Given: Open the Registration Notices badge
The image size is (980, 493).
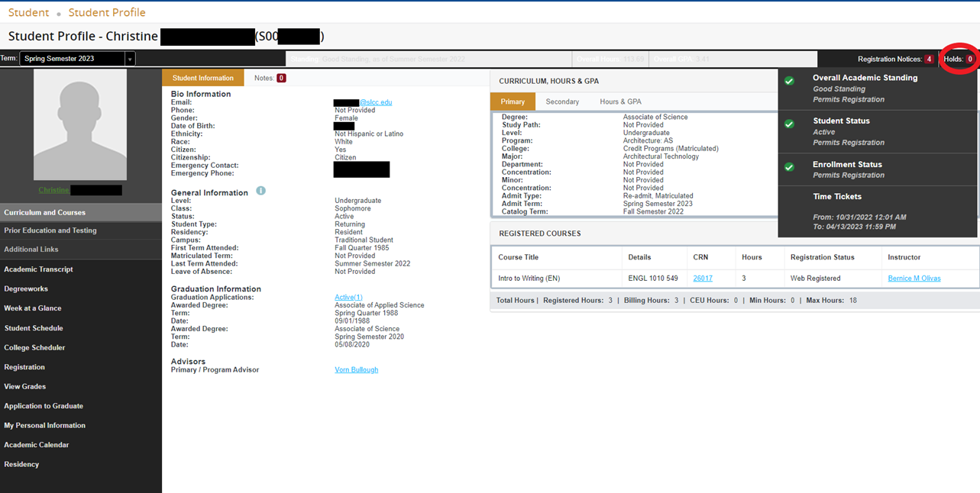Looking at the screenshot, I should (929, 59).
